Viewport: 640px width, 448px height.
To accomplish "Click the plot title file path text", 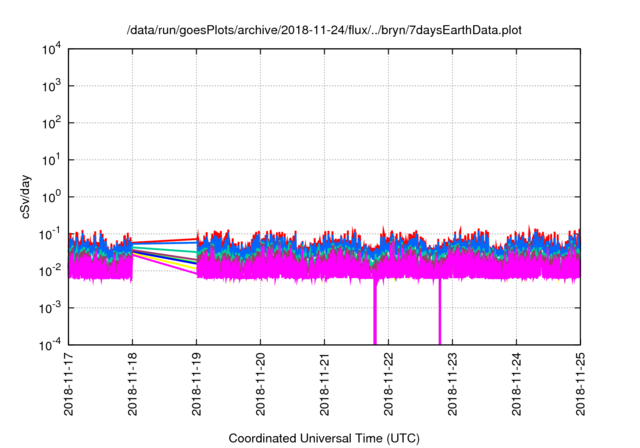I will (x=324, y=30).
